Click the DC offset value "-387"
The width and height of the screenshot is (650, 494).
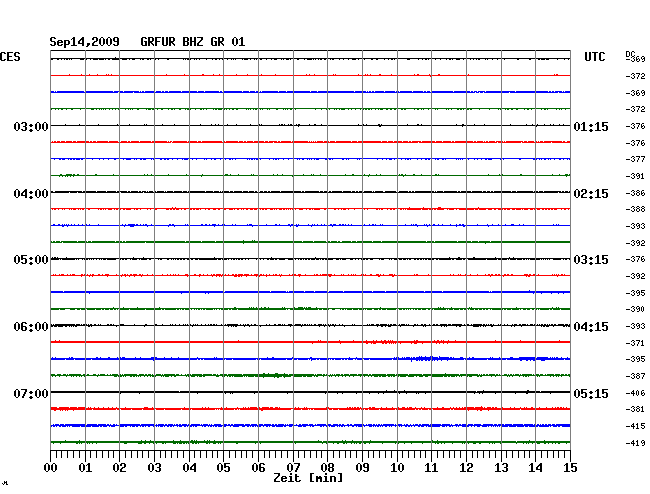pyautogui.click(x=635, y=376)
